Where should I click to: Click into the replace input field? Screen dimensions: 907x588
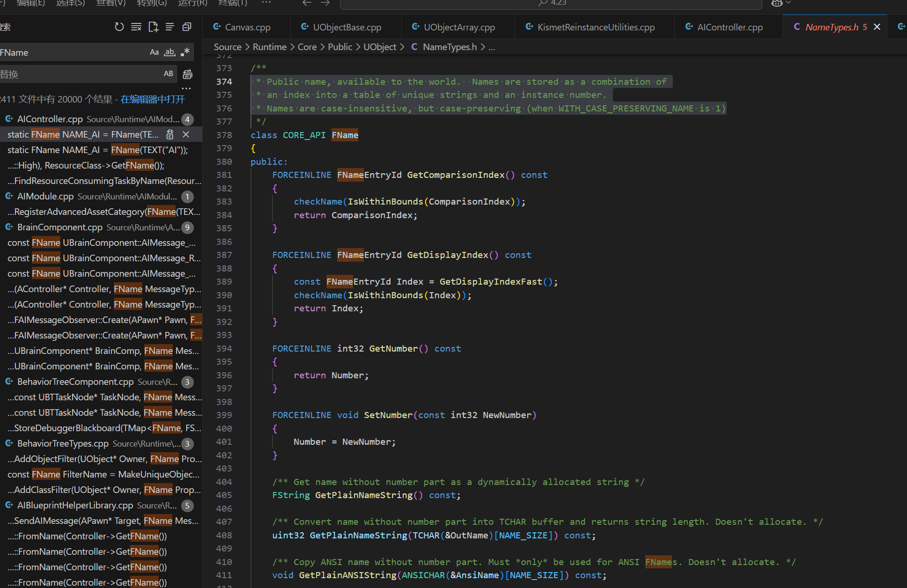click(x=80, y=74)
